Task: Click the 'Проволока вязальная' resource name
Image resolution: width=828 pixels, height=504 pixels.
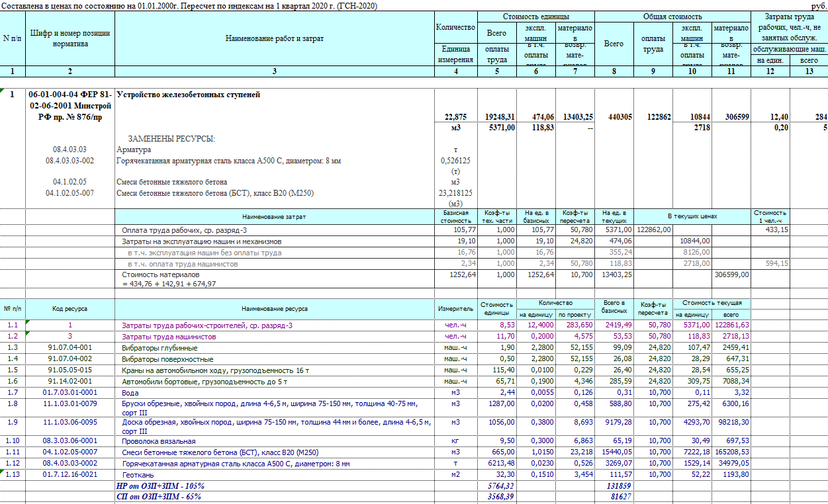Action: click(158, 441)
